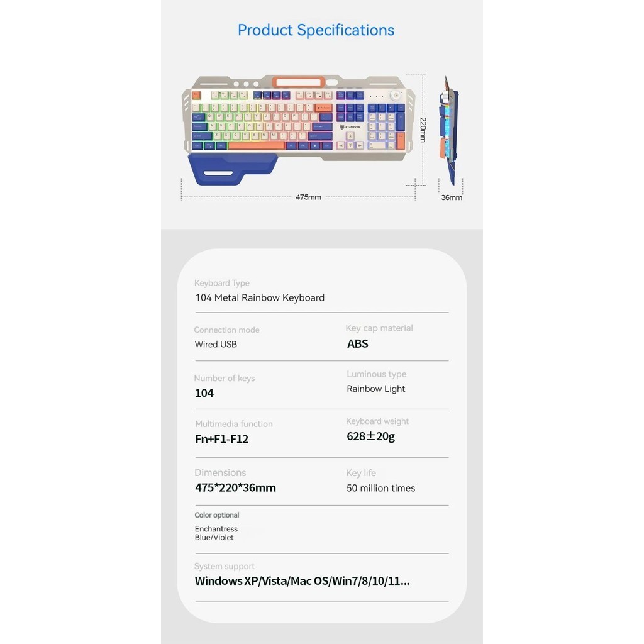The height and width of the screenshot is (644, 644).
Task: Click the "50 million times" key life value
Action: click(380, 488)
